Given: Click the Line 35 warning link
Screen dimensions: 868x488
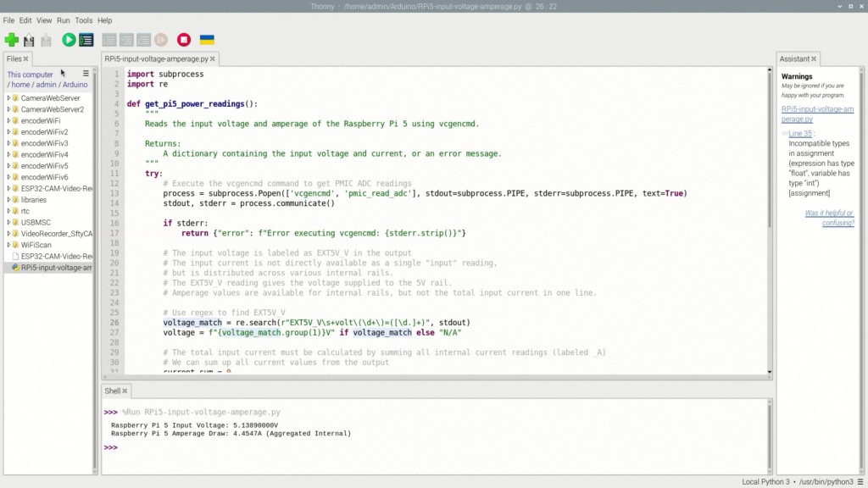Looking at the screenshot, I should 800,134.
